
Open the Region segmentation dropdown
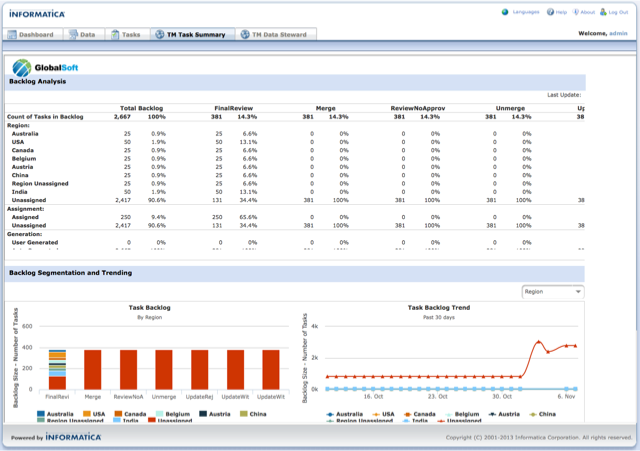[553, 292]
